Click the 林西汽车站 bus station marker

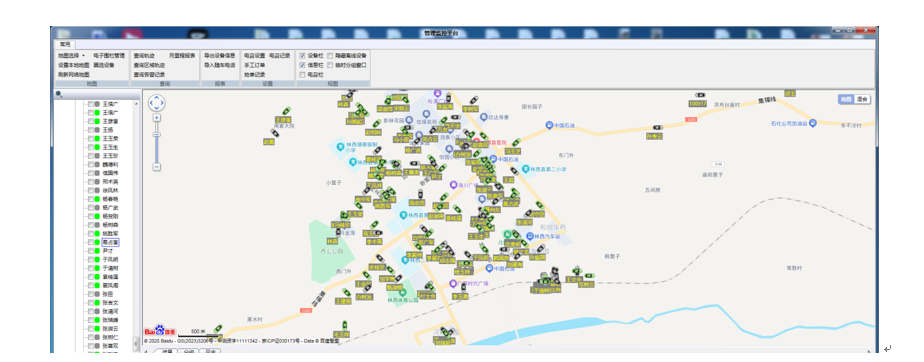[x=529, y=236]
